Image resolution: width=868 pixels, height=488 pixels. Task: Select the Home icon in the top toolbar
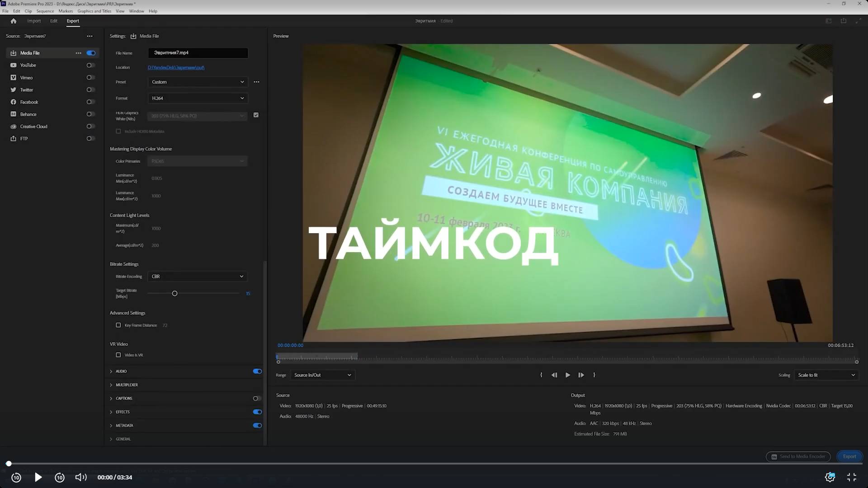point(13,21)
